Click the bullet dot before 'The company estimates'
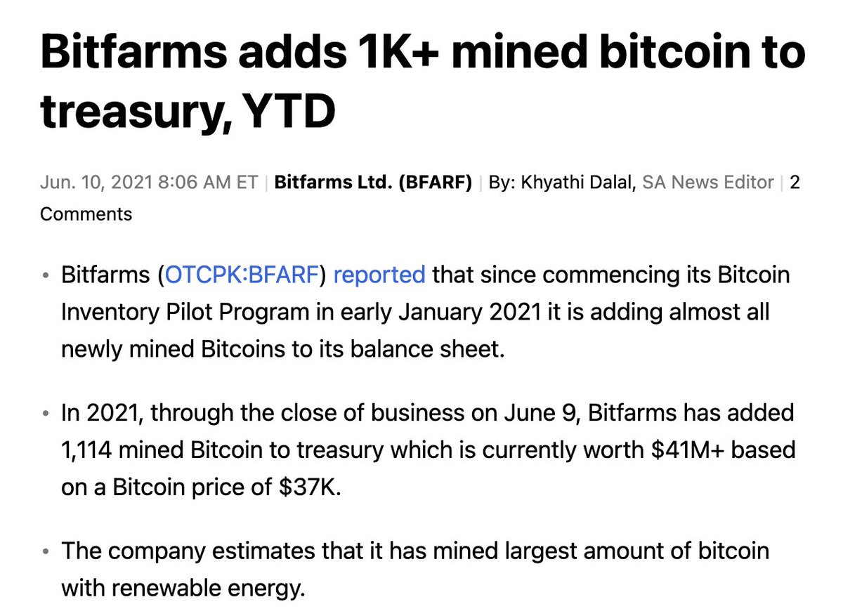The image size is (843, 616). pos(46,551)
